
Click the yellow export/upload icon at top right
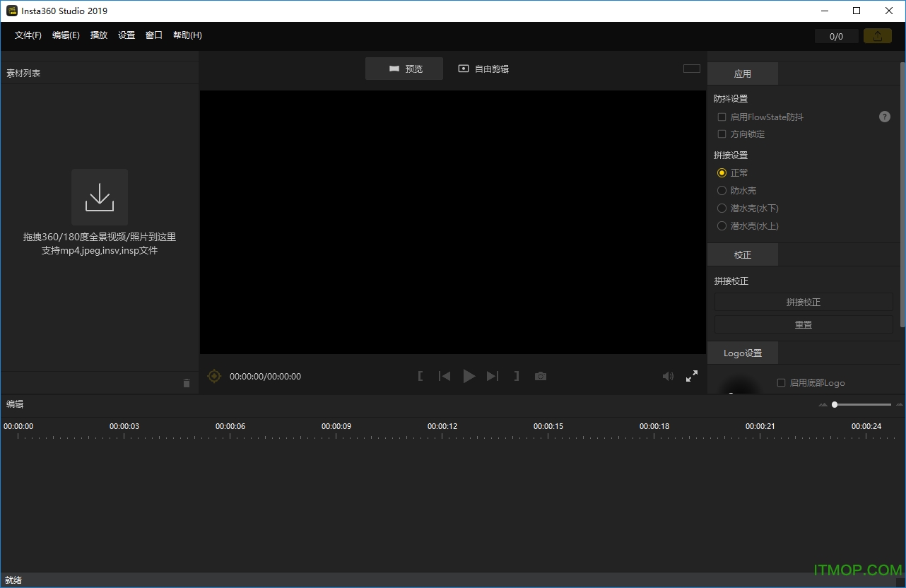pyautogui.click(x=877, y=35)
